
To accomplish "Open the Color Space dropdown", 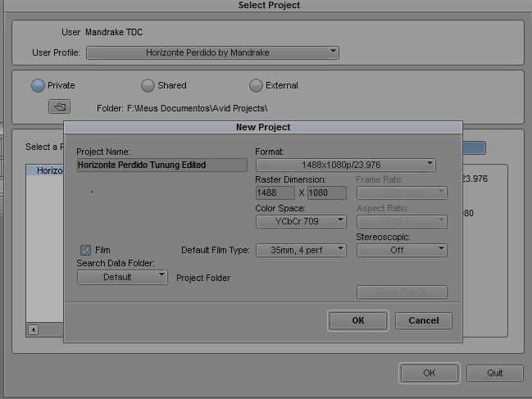I will (301, 221).
